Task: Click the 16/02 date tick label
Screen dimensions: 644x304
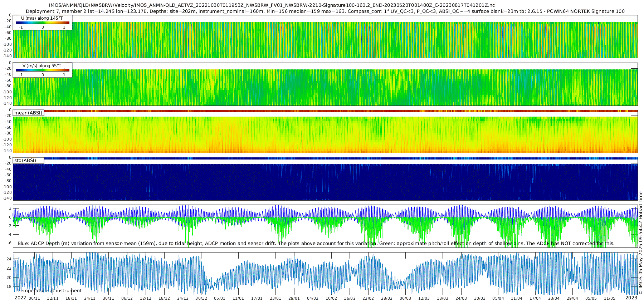Action: click(x=350, y=298)
